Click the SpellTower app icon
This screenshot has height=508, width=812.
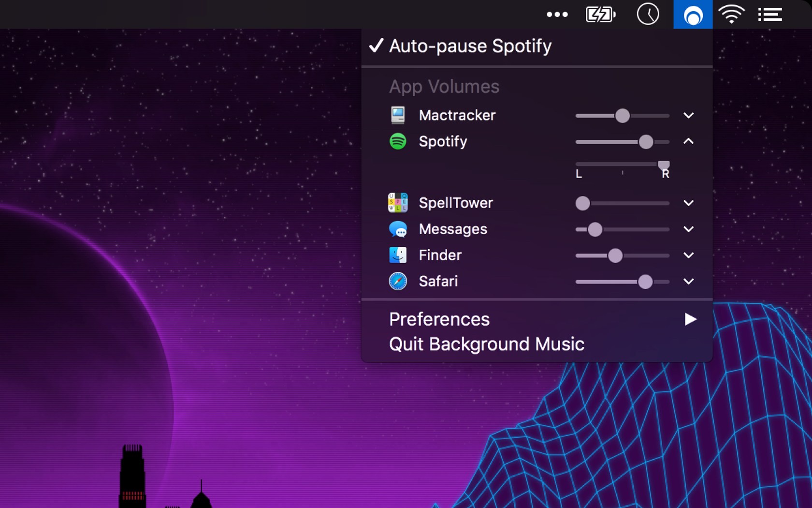click(397, 202)
